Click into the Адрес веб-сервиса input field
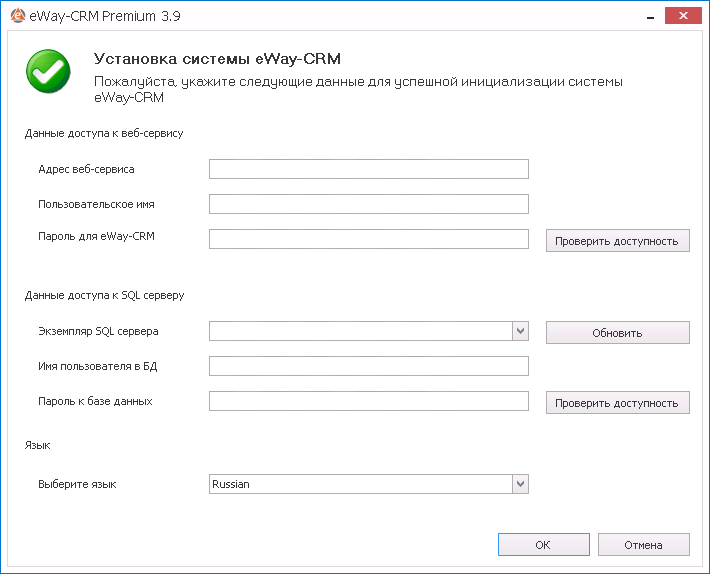This screenshot has width=710, height=574. 369,169
